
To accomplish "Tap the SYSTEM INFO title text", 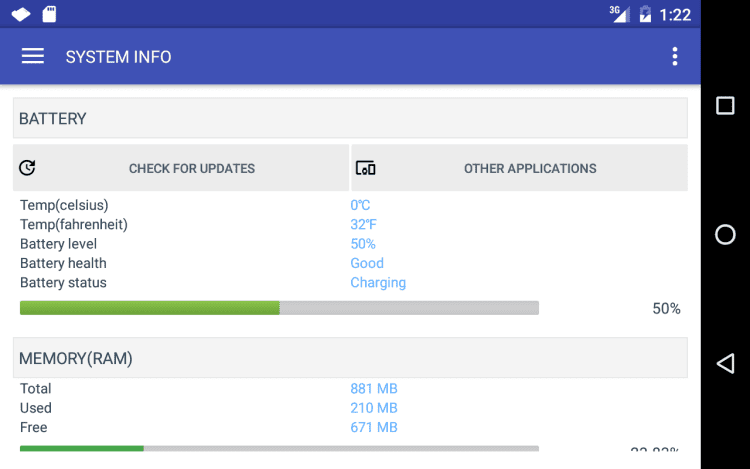I will tap(118, 57).
